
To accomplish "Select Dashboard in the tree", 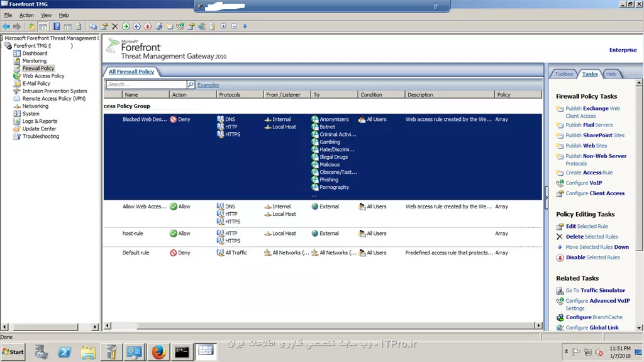I will (35, 53).
